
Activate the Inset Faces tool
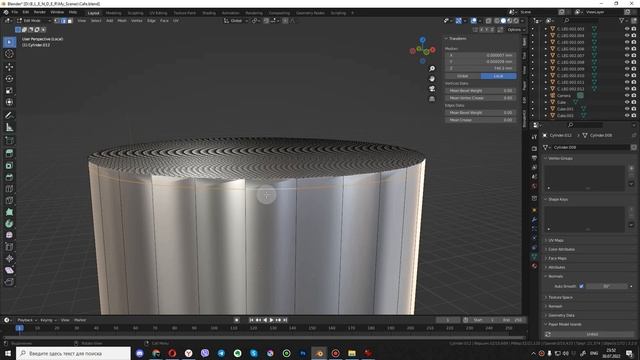click(x=9, y=165)
